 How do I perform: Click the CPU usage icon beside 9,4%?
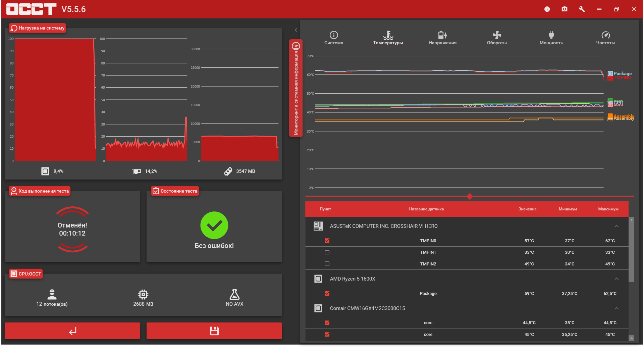(x=45, y=171)
